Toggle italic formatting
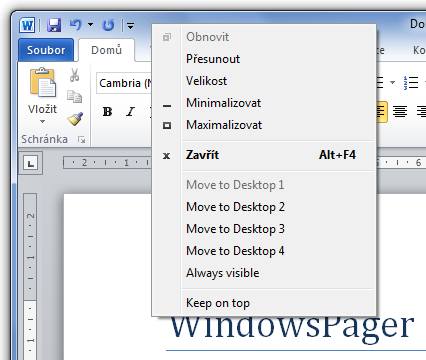426x360 pixels. pyautogui.click(x=130, y=112)
